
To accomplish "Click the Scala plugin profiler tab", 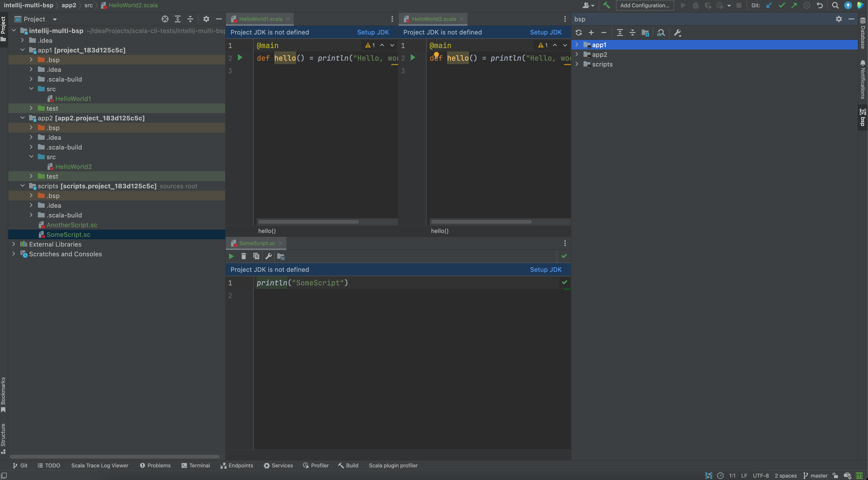I will pos(393,465).
